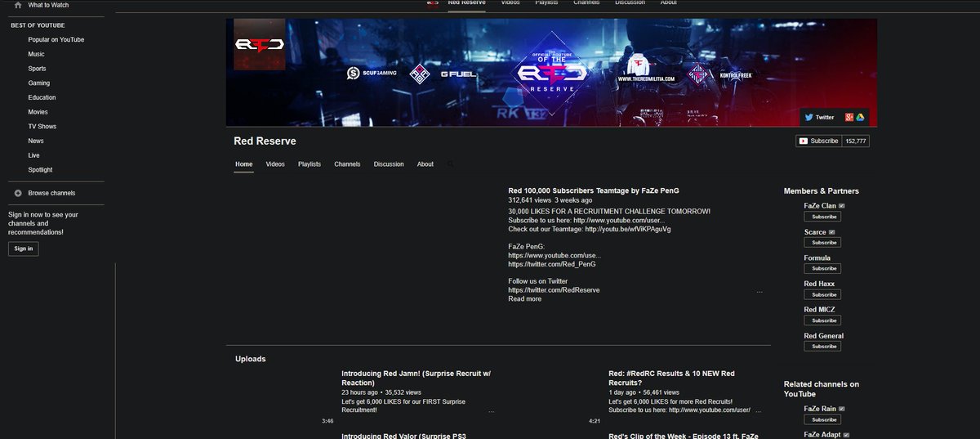Click Red Reserve in the top sticky bar
The height and width of the screenshot is (439, 980).
coord(466,2)
